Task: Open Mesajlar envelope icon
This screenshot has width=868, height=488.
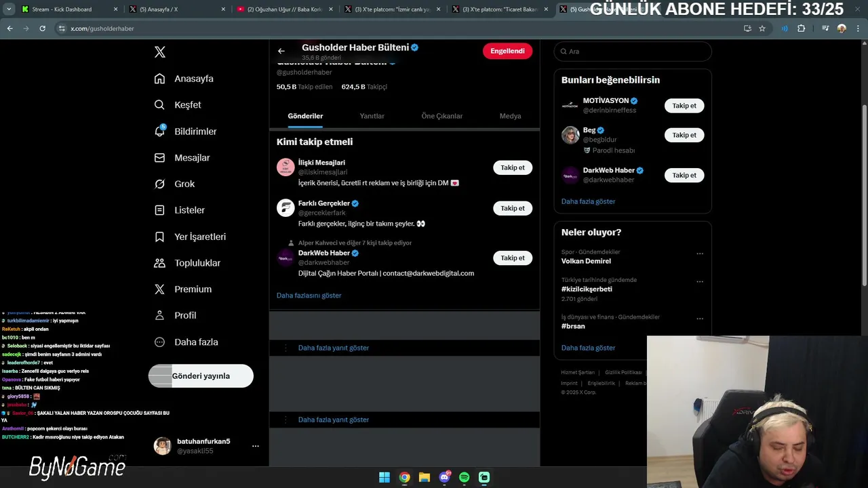Action: [x=159, y=157]
